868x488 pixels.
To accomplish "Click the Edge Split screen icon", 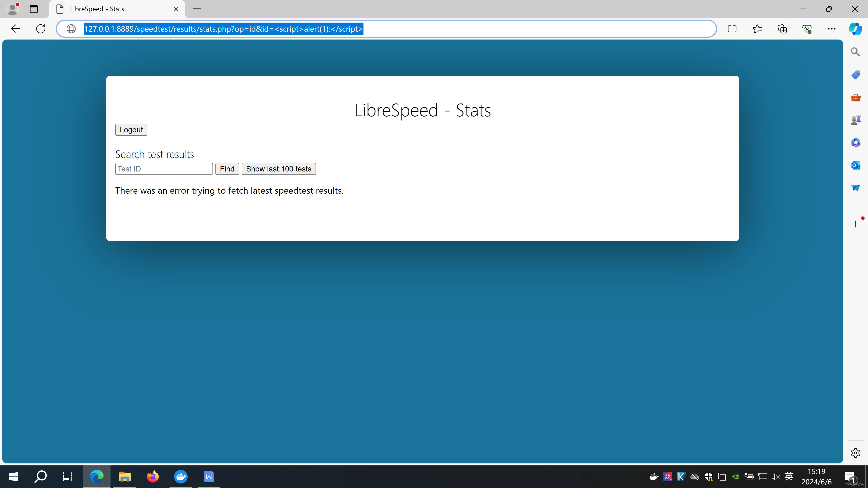I will 732,29.
